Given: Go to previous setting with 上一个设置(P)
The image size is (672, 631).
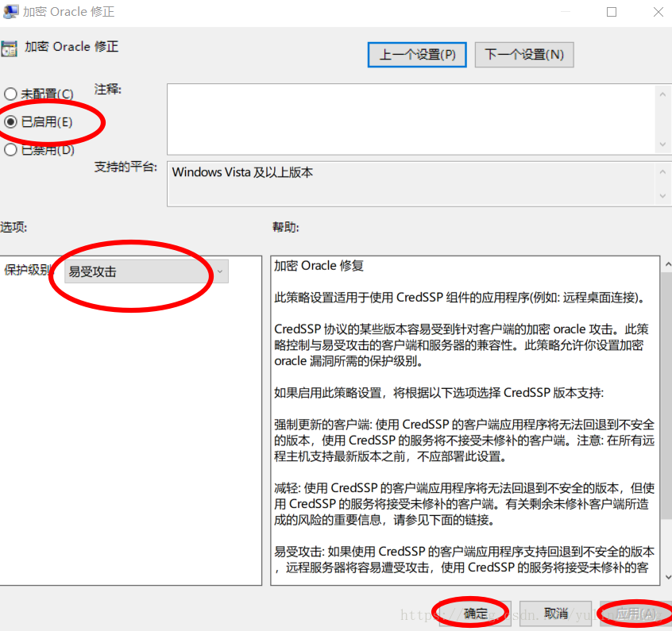Looking at the screenshot, I should coord(417,55).
